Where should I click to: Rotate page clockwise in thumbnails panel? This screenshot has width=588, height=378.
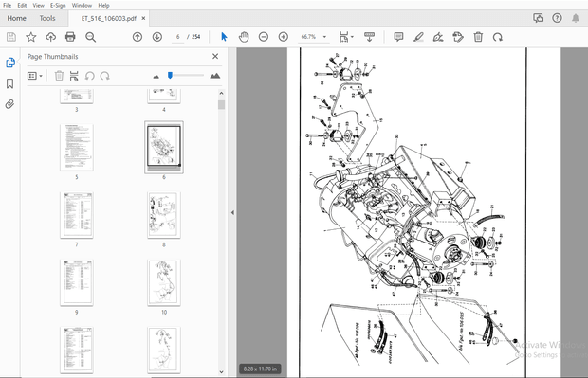click(x=104, y=76)
